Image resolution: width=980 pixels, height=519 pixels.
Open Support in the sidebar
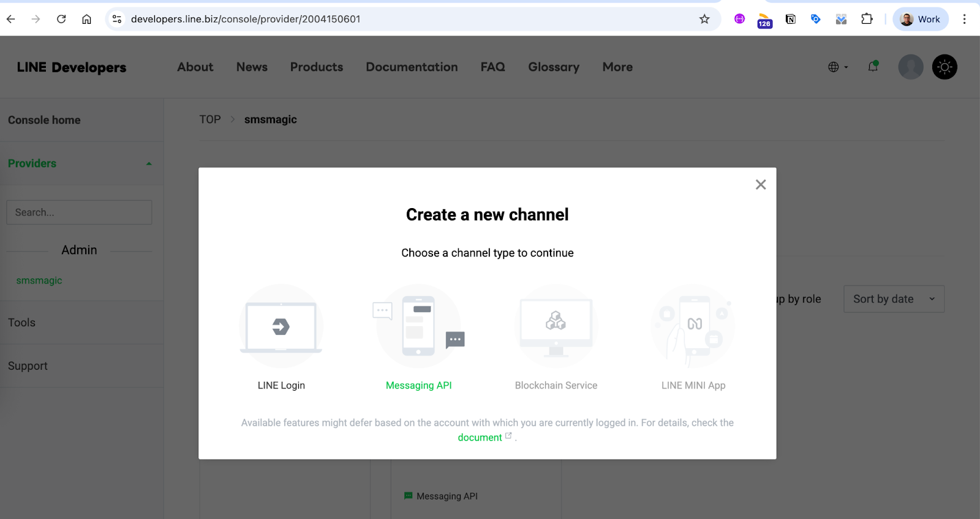[28, 366]
